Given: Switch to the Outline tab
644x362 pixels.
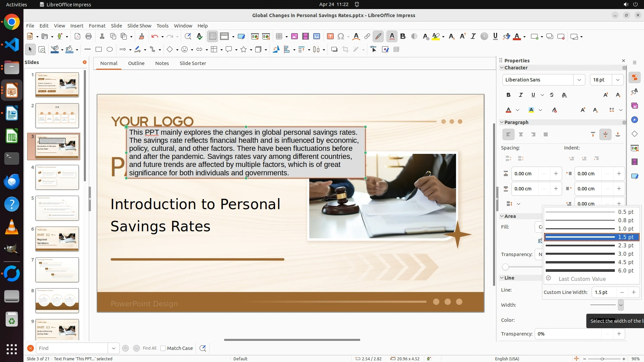Looking at the screenshot, I should coord(136,63).
